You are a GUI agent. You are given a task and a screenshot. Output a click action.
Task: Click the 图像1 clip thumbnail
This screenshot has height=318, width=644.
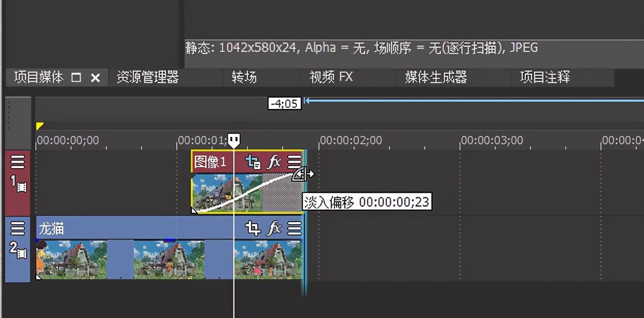(x=227, y=193)
